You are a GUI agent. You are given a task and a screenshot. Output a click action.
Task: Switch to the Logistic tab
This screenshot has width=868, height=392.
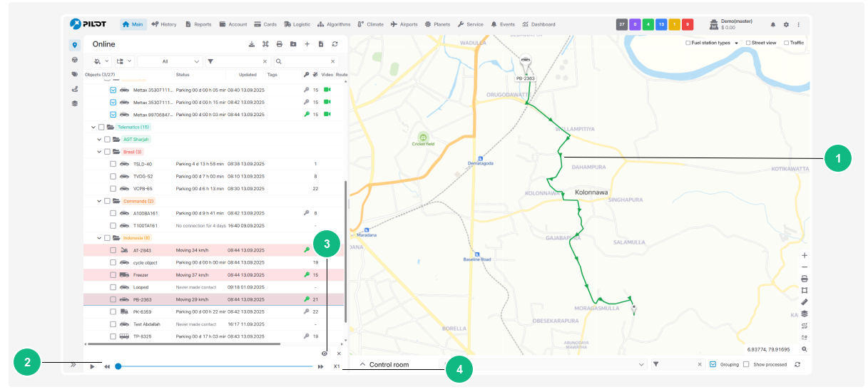296,24
